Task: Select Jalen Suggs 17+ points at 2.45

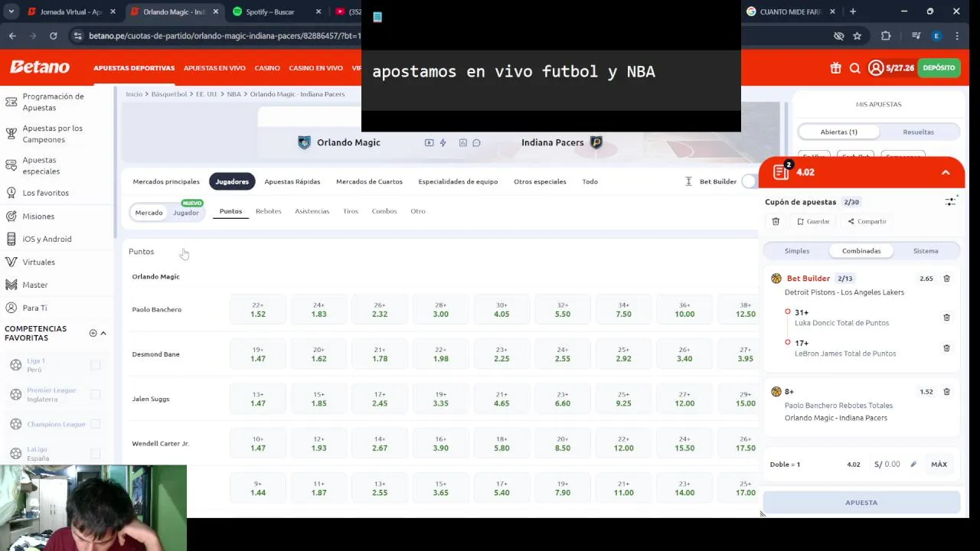Action: 380,399
